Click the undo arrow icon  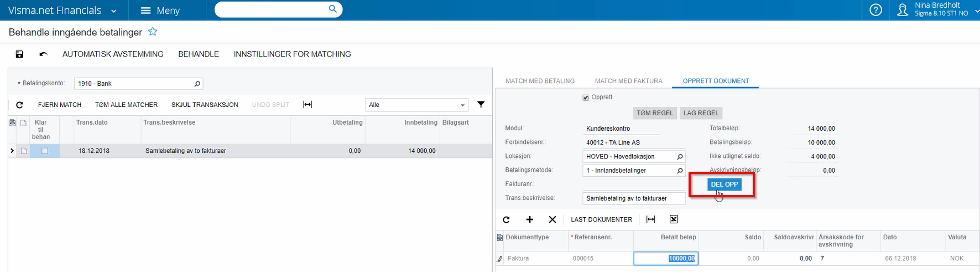[x=43, y=54]
